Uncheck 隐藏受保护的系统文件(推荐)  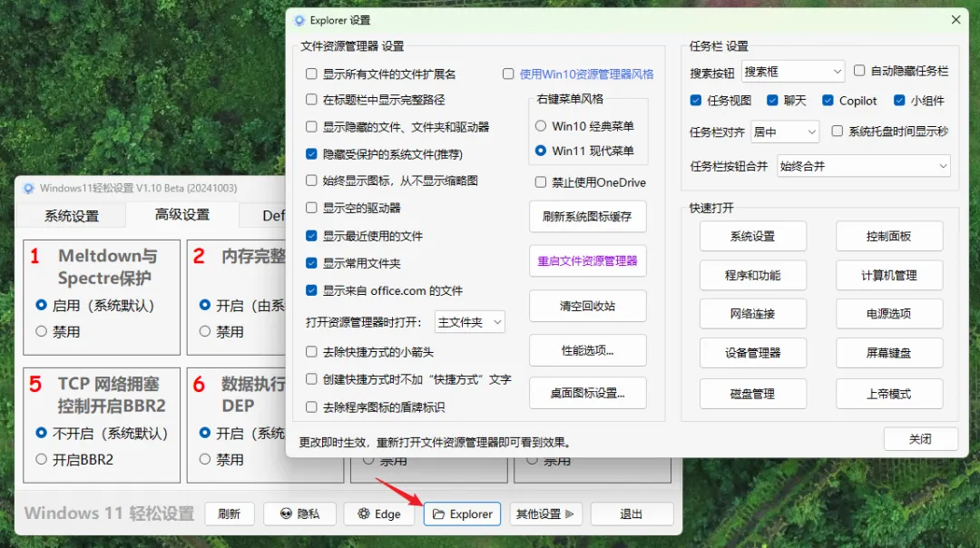click(311, 153)
